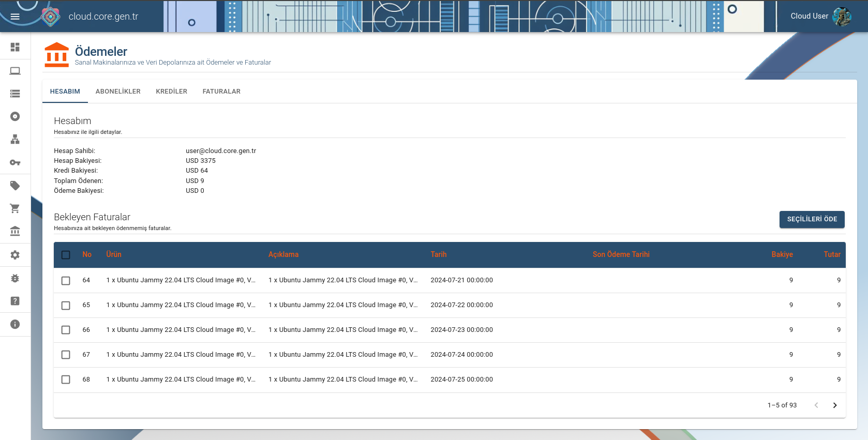Click the orange Ödemeler bank icon
This screenshot has width=868, height=440.
57,55
